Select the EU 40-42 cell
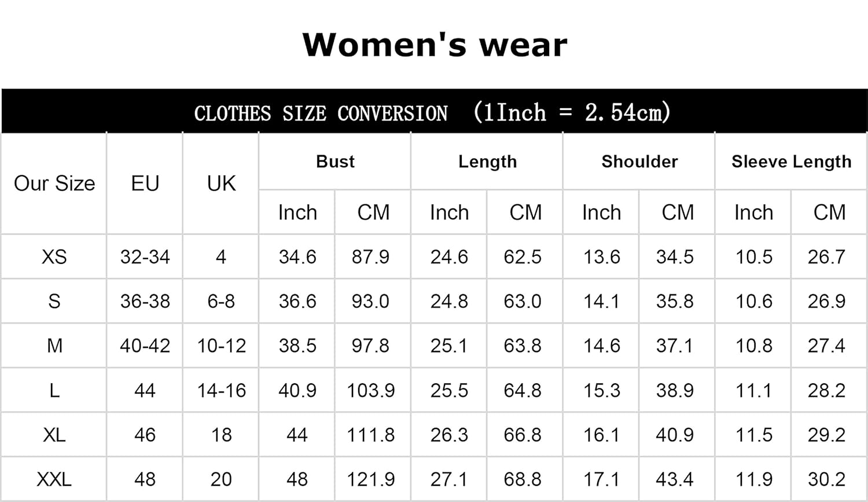The width and height of the screenshot is (868, 502). (x=145, y=346)
